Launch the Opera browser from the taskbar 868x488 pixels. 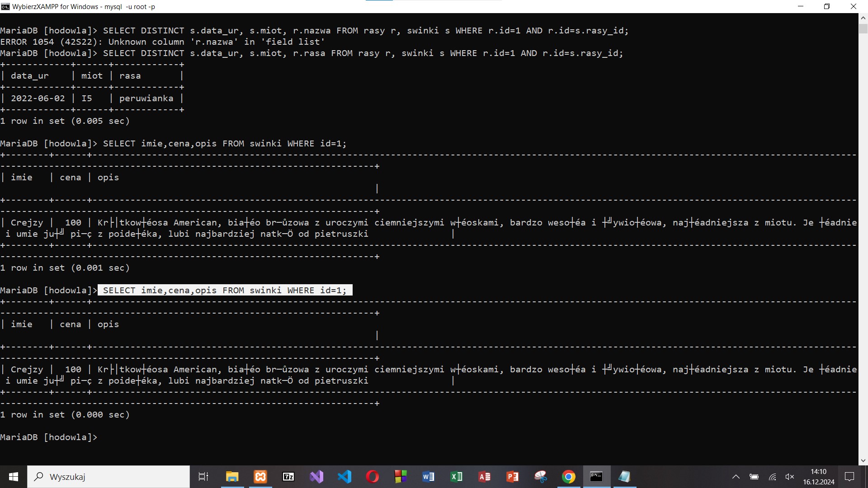click(x=373, y=477)
